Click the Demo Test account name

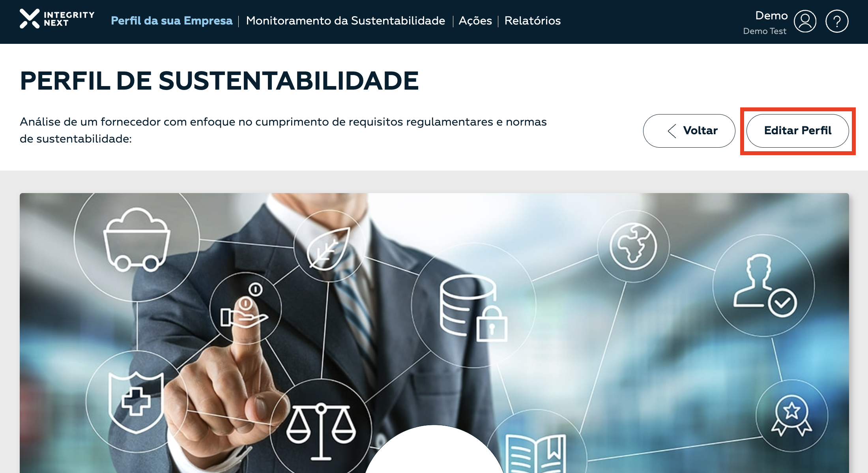(x=765, y=31)
